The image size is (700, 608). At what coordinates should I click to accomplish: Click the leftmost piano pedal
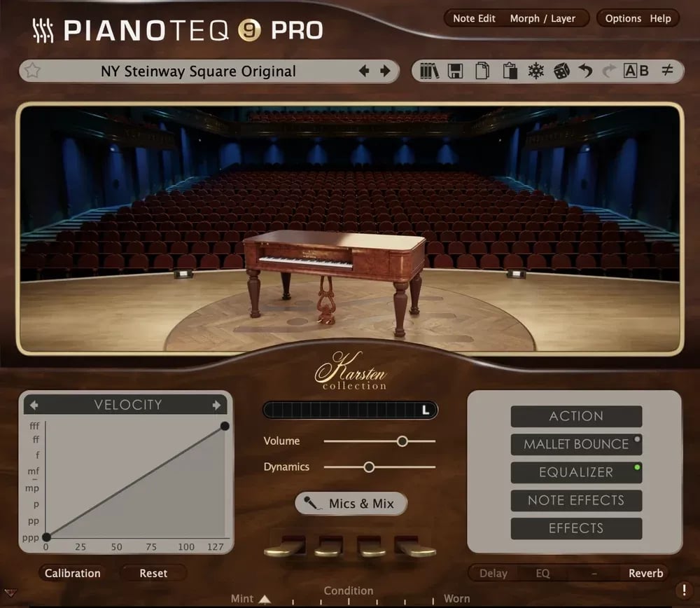click(x=284, y=546)
